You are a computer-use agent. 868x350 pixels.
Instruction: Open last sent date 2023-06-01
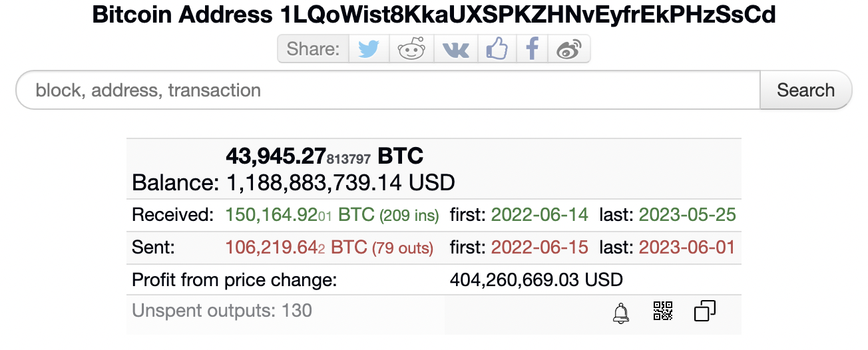(x=687, y=248)
